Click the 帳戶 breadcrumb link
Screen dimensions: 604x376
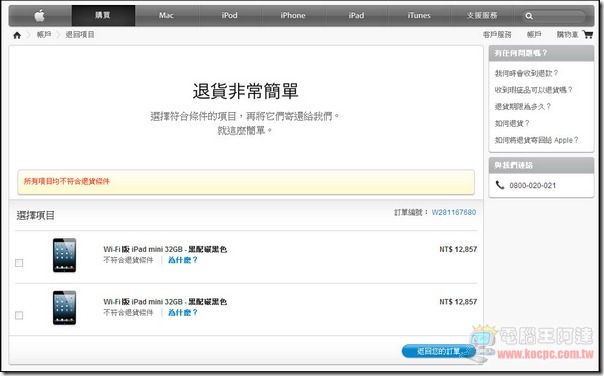(44, 35)
